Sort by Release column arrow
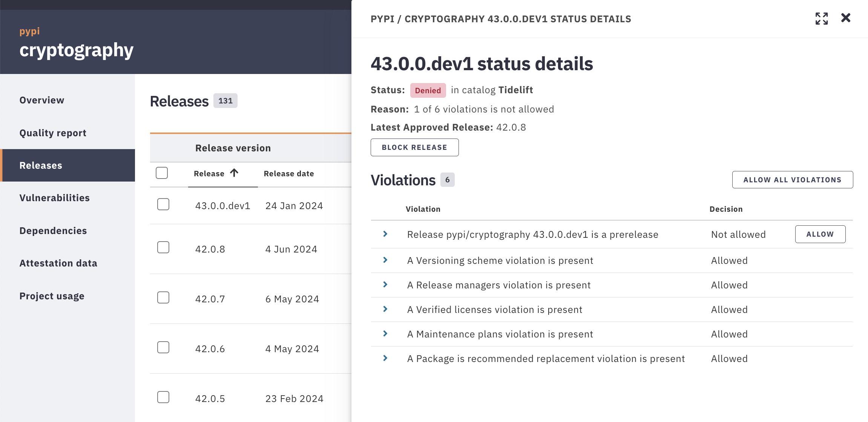The width and height of the screenshot is (868, 422). coord(234,173)
